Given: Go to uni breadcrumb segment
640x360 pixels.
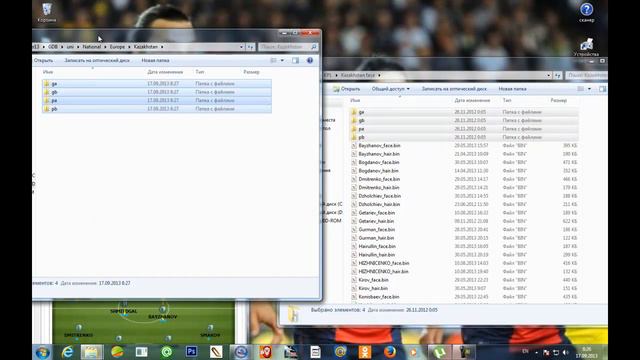Looking at the screenshot, I should [x=70, y=47].
